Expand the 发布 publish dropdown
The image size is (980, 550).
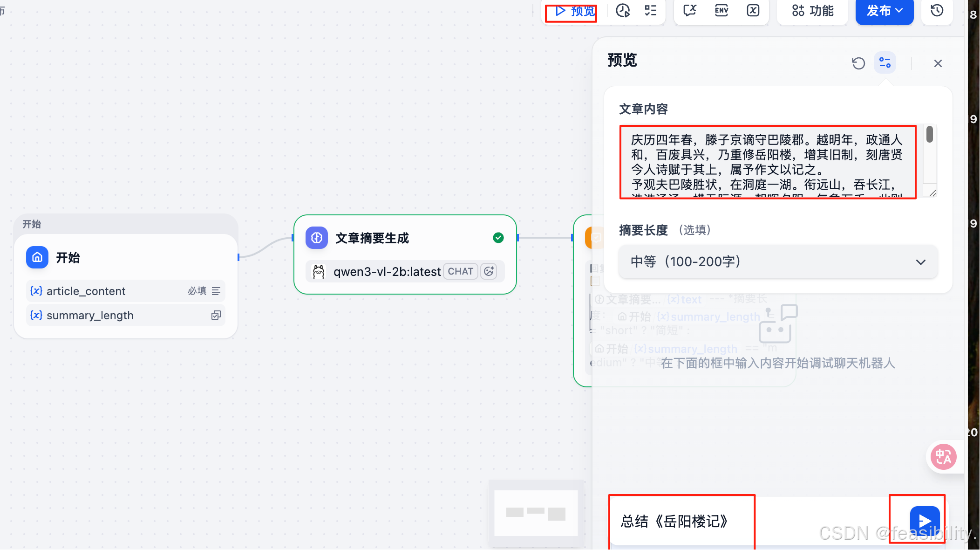pos(884,10)
